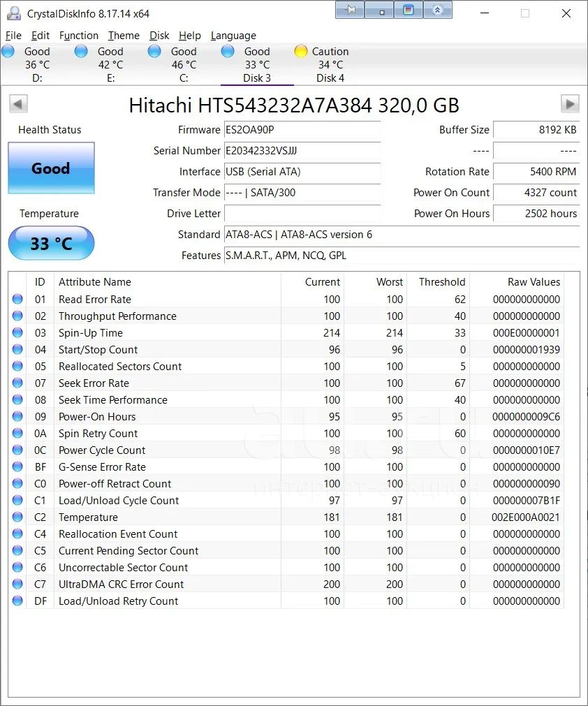Screen dimensions: 588x706
Task: Click the double up-chevron title bar button
Action: [438, 10]
